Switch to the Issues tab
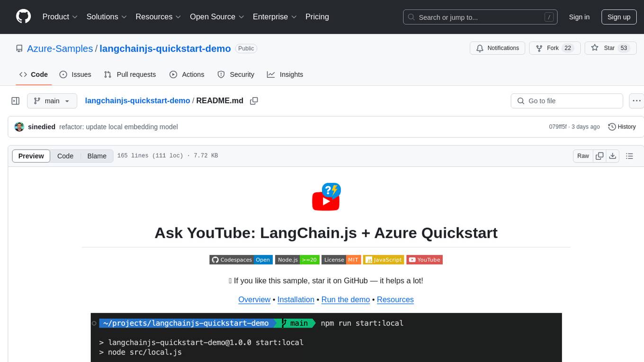Viewport: 644px width, 362px height. tap(75, 74)
